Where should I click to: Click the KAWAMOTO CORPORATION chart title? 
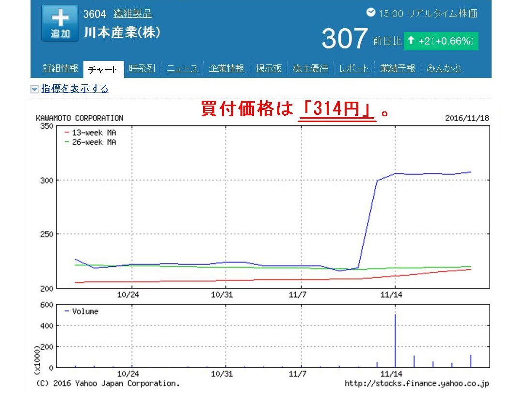tap(80, 118)
